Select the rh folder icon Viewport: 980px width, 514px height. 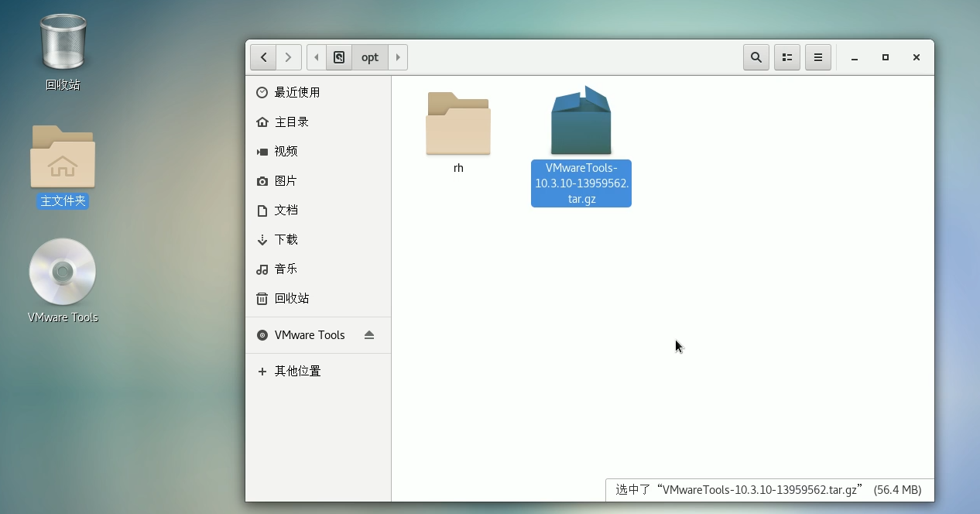click(458, 123)
